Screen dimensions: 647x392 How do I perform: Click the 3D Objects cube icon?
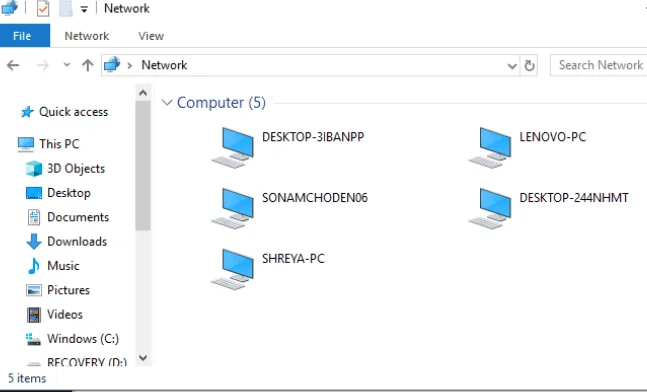pyautogui.click(x=34, y=169)
